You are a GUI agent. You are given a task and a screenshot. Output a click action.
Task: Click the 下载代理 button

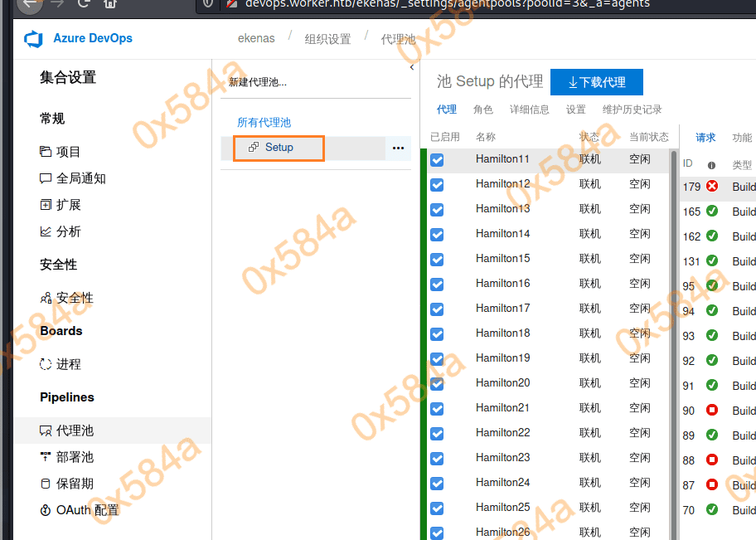point(596,82)
